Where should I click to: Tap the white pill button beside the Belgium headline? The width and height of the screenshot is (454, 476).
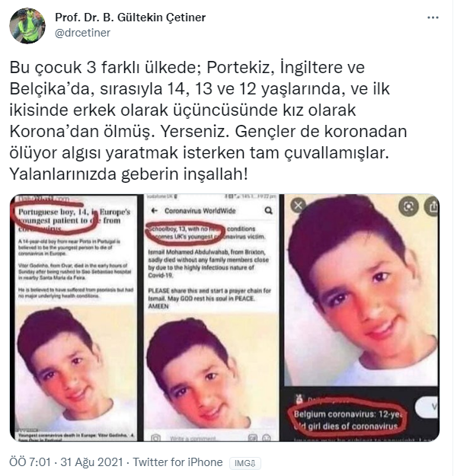427,407
